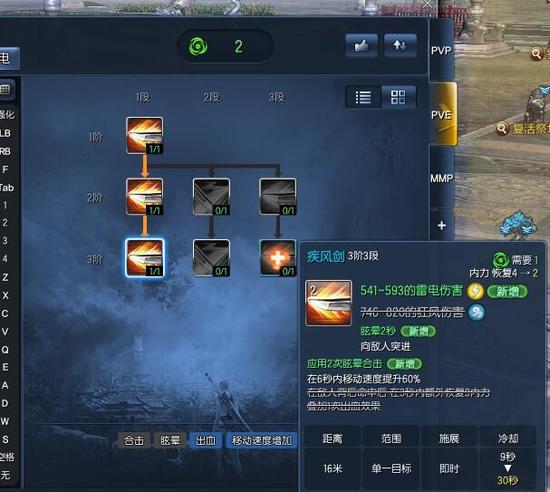Open the MMP build tab
This screenshot has width=550, height=492.
pos(442,178)
